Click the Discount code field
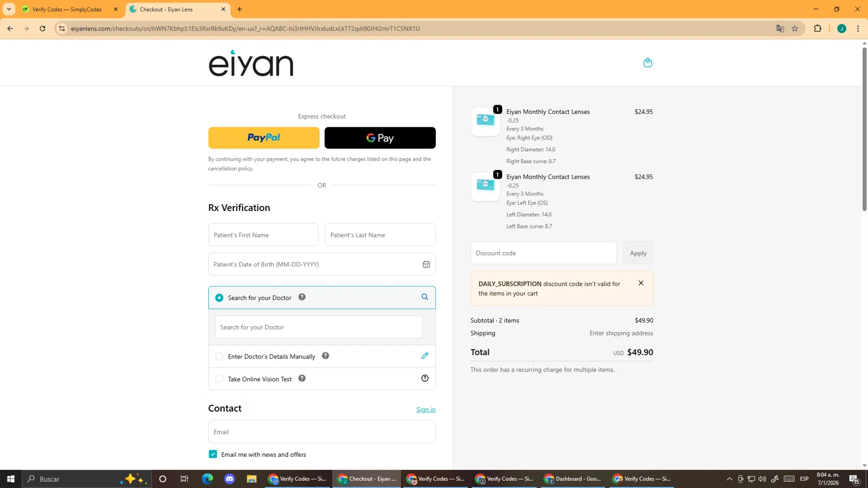This screenshot has height=488, width=868. 544,253
